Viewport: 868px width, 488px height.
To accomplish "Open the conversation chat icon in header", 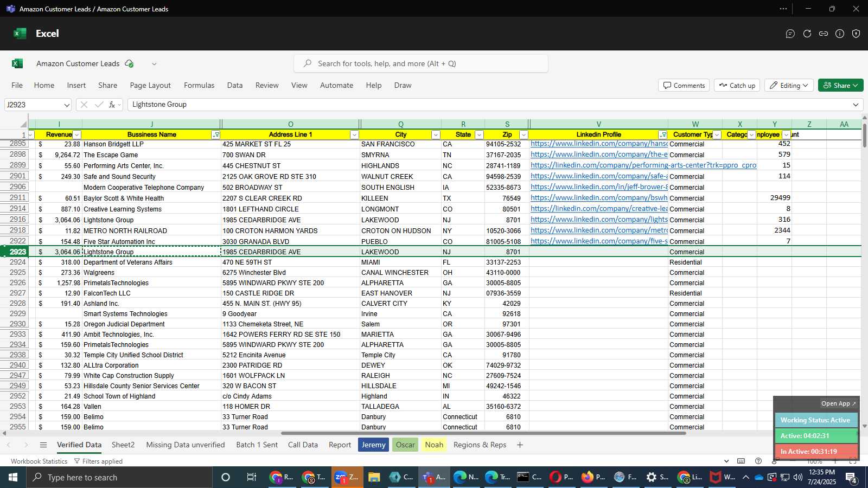I will coord(790,34).
